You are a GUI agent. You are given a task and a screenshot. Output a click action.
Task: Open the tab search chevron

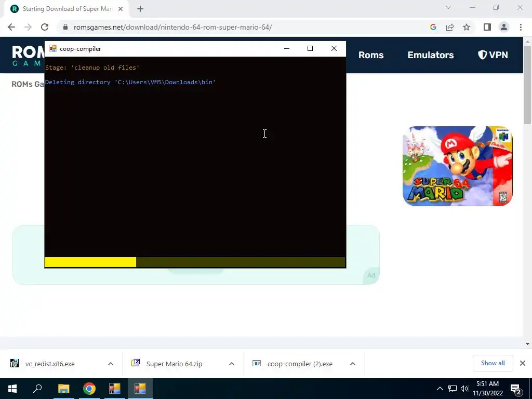click(x=448, y=7)
